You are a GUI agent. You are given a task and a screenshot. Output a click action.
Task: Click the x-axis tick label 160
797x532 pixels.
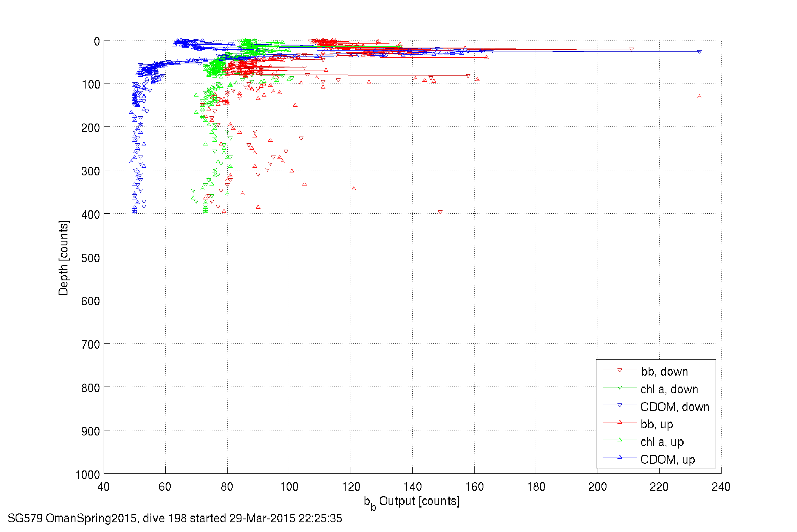[474, 487]
